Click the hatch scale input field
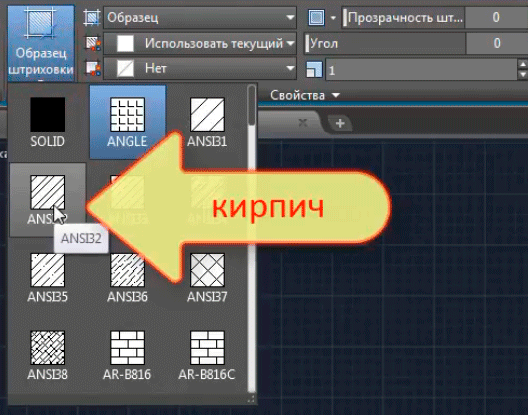The image size is (528, 415). (422, 69)
